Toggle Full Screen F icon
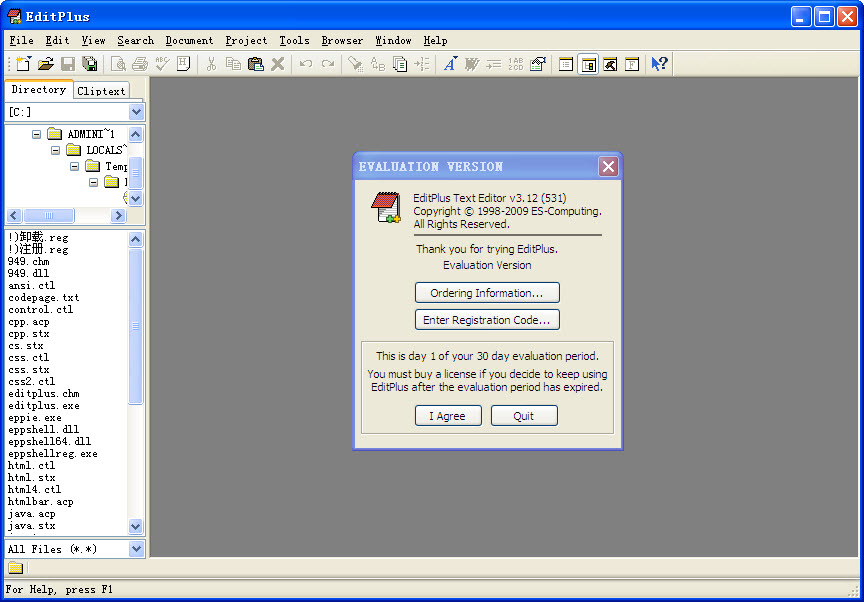This screenshot has width=864, height=602. [632, 64]
